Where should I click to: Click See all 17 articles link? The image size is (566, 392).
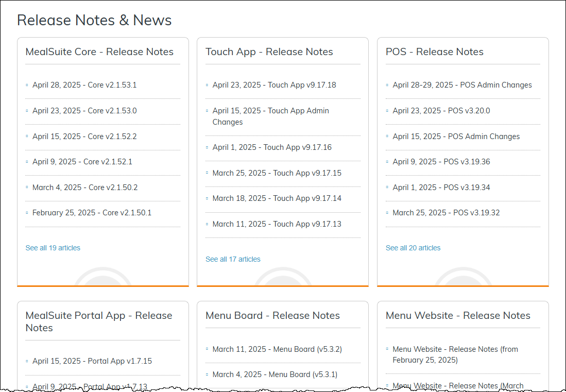coord(233,259)
